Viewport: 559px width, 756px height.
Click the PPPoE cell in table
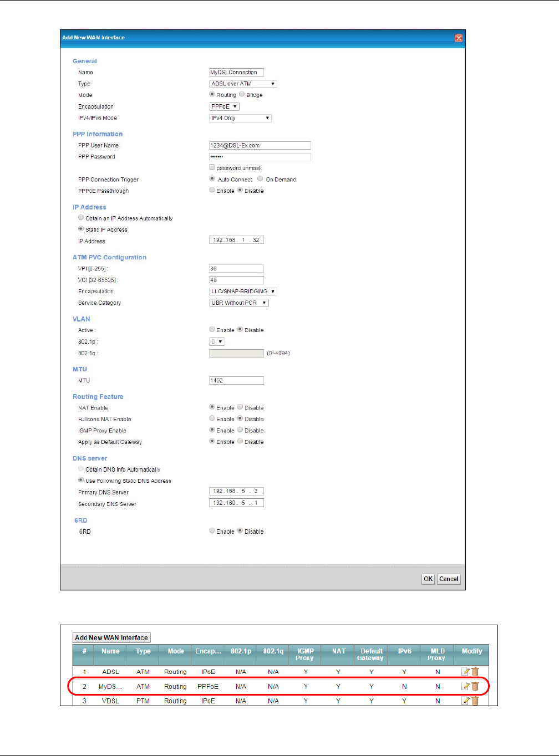click(x=208, y=687)
